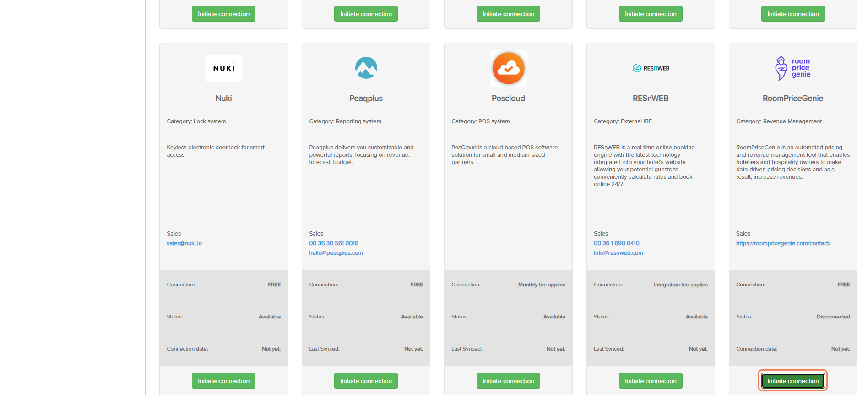Initiate connection for RESnWEB
The width and height of the screenshot is (868, 395).
pyautogui.click(x=651, y=381)
